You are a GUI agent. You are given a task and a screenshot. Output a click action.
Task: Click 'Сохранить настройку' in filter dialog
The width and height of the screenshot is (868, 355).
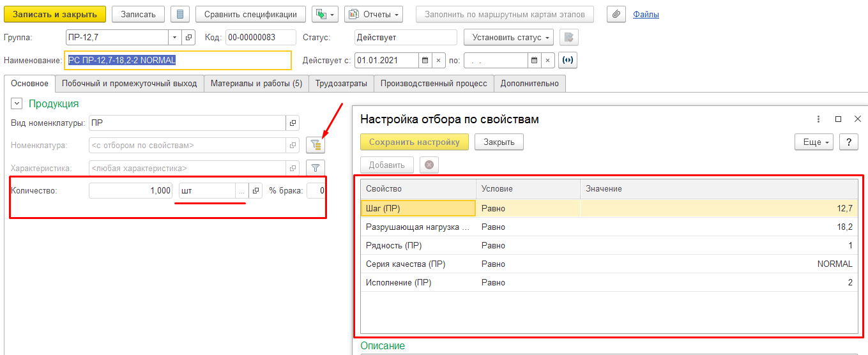pyautogui.click(x=415, y=142)
